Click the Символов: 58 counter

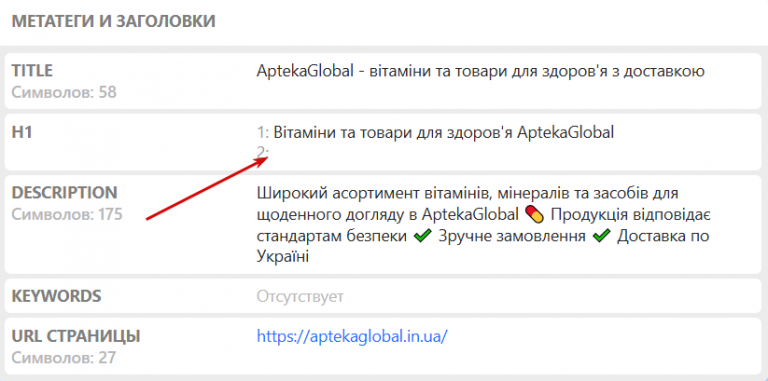[64, 92]
